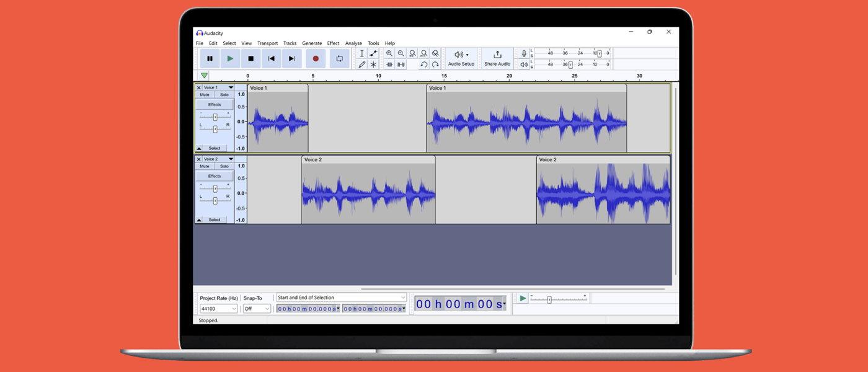Skip to start of project
The image size is (868, 372).
click(271, 59)
